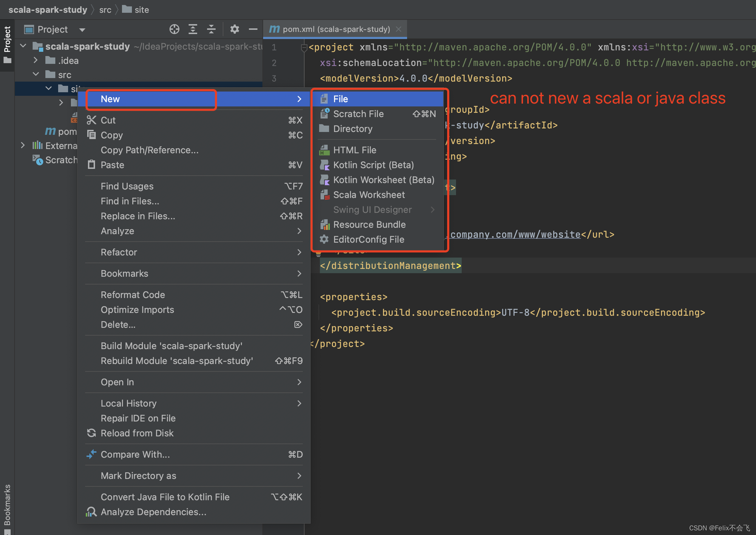Select Scala Worksheet from New submenu
This screenshot has height=535, width=756.
click(369, 195)
